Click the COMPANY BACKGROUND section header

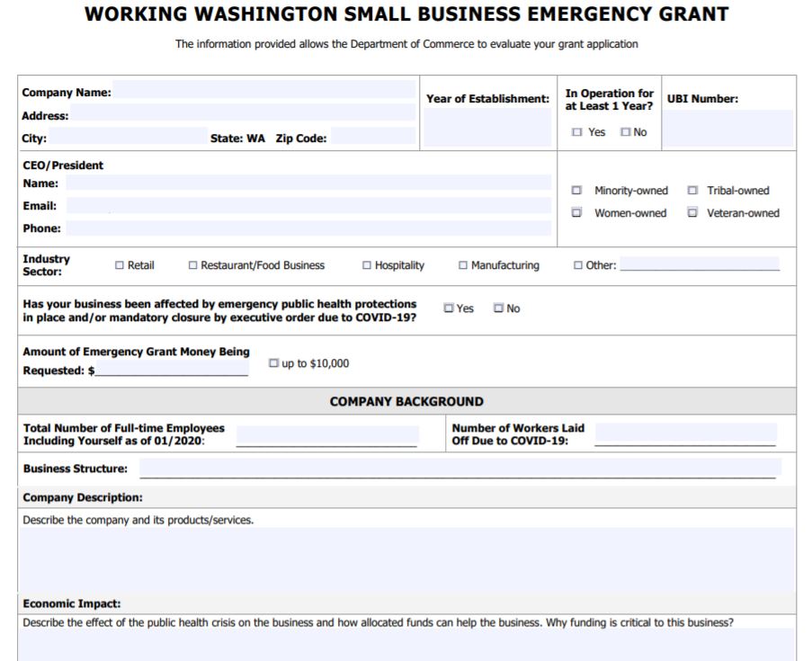[x=406, y=401]
